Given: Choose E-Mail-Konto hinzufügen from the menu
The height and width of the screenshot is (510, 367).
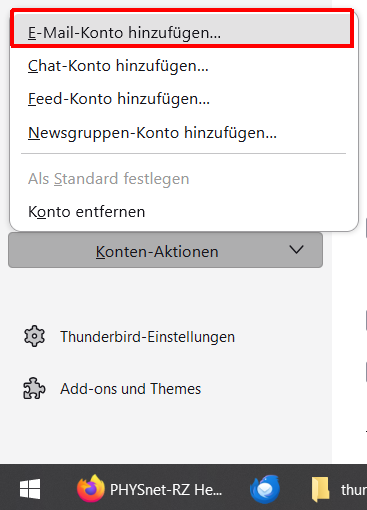Looking at the screenshot, I should coord(184,33).
